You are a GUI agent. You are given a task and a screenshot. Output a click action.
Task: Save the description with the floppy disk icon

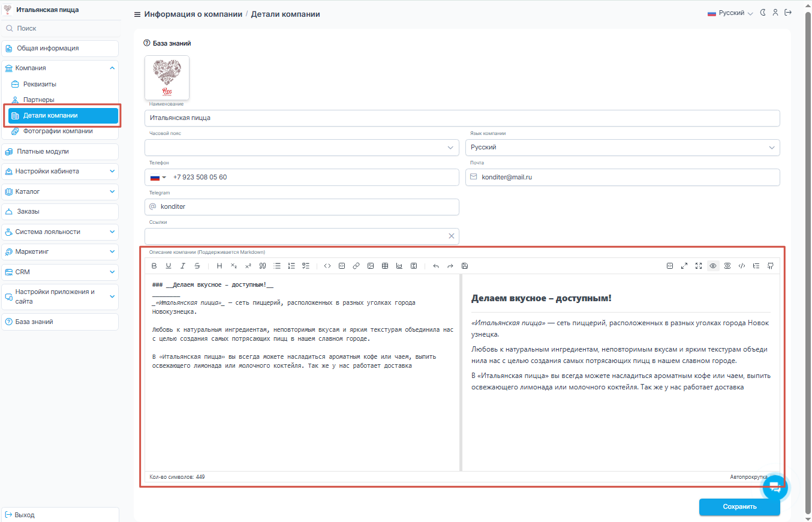465,266
